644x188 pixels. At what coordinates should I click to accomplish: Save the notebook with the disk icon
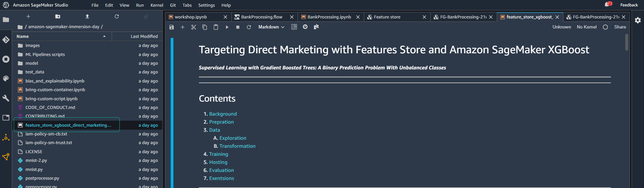pyautogui.click(x=171, y=27)
